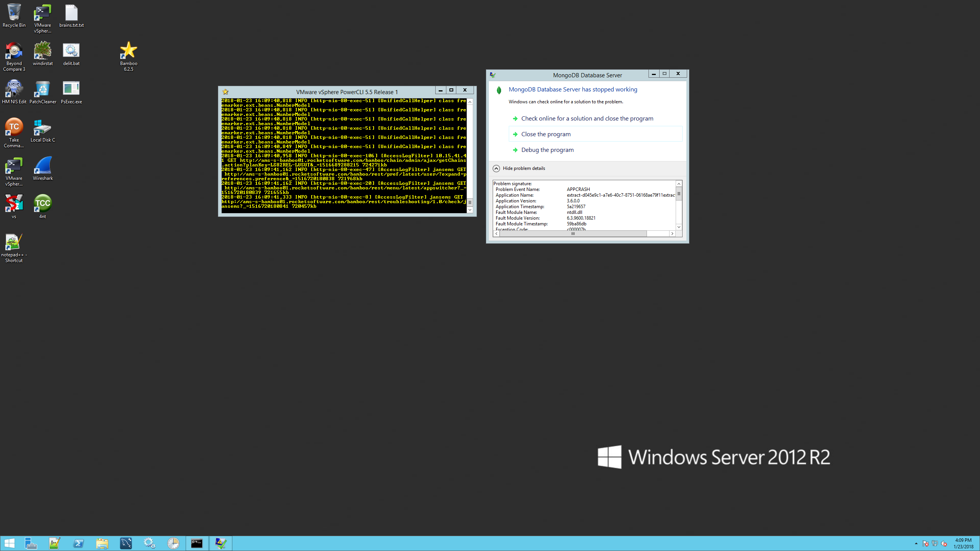
Task: Open the network tray icon
Action: 935,543
